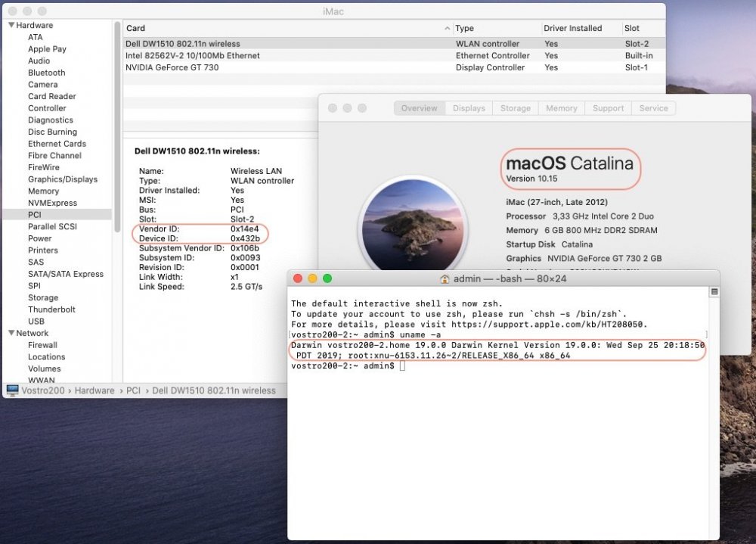Open the Support tab
756x544 pixels.
608,108
